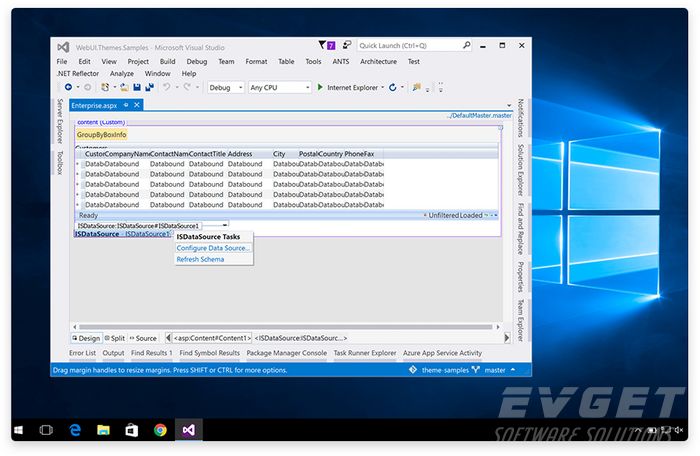Click the Navigate Forward toolbar icon

click(x=88, y=87)
